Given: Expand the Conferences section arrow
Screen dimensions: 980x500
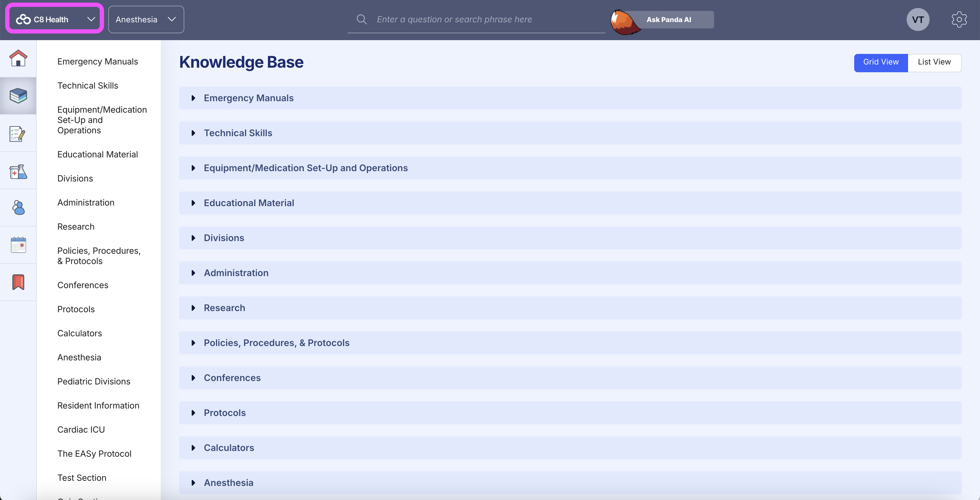Looking at the screenshot, I should [x=193, y=378].
